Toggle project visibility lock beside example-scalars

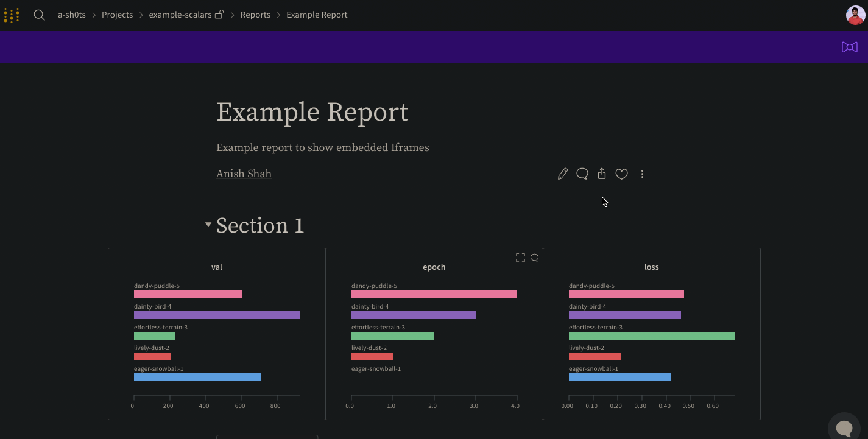coord(219,13)
